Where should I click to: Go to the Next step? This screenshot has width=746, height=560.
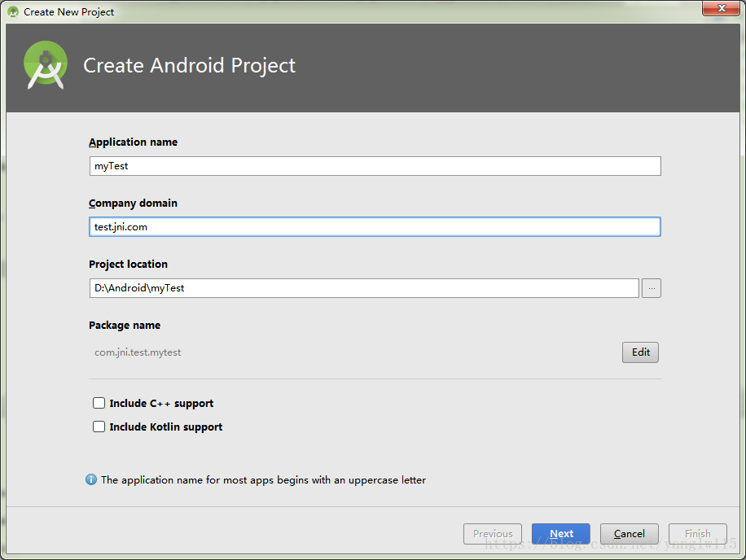click(561, 534)
